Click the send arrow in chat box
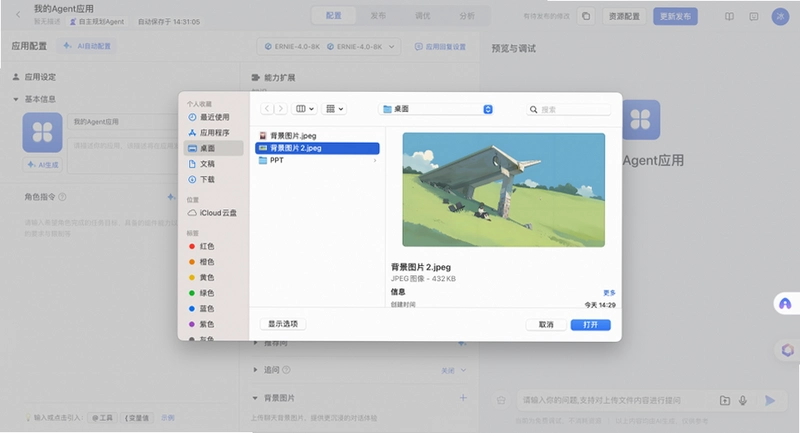This screenshot has height=433, width=800. 770,400
